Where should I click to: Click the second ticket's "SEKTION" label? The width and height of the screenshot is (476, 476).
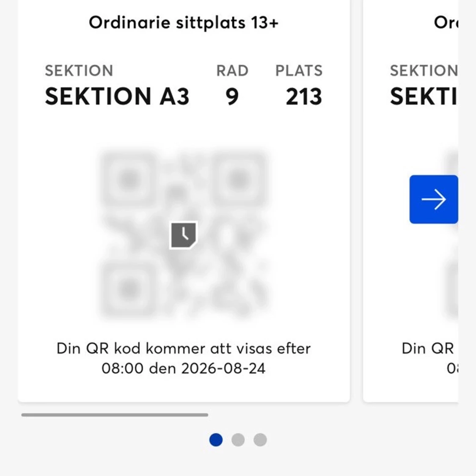(424, 71)
